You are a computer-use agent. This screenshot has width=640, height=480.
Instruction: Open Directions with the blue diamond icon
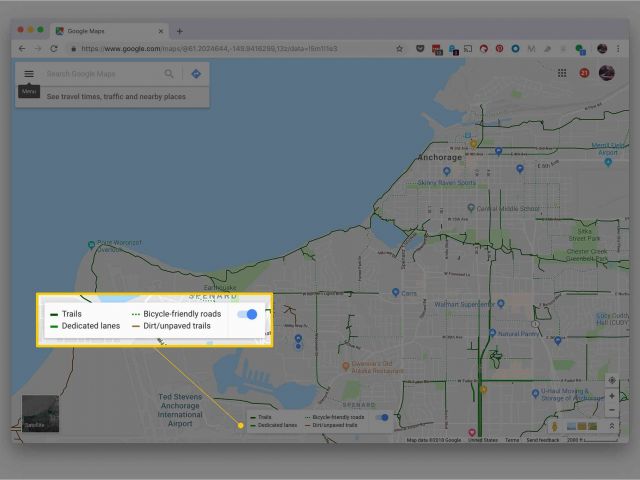(x=196, y=74)
